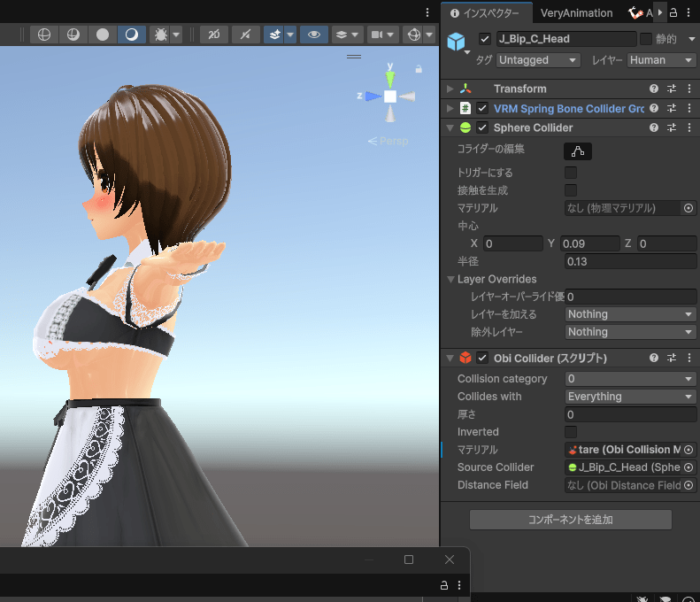Switch to the インスペクター tab
This screenshot has height=602, width=700.
[x=485, y=13]
